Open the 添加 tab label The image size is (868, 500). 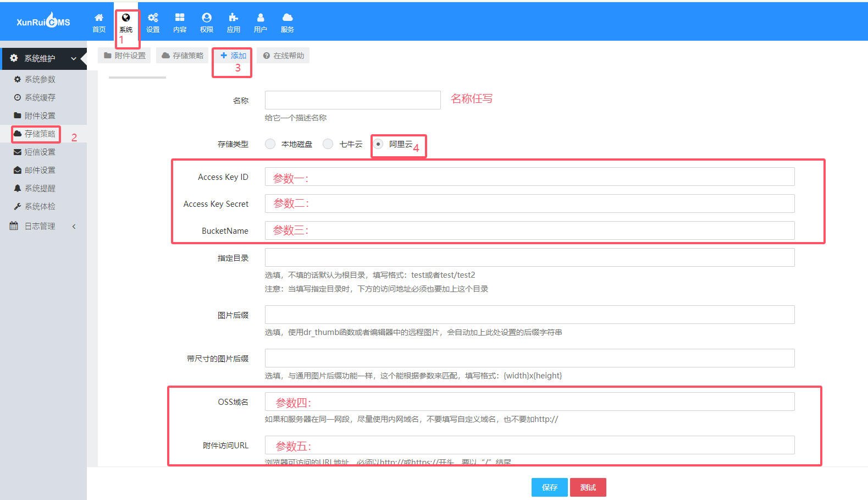239,56
